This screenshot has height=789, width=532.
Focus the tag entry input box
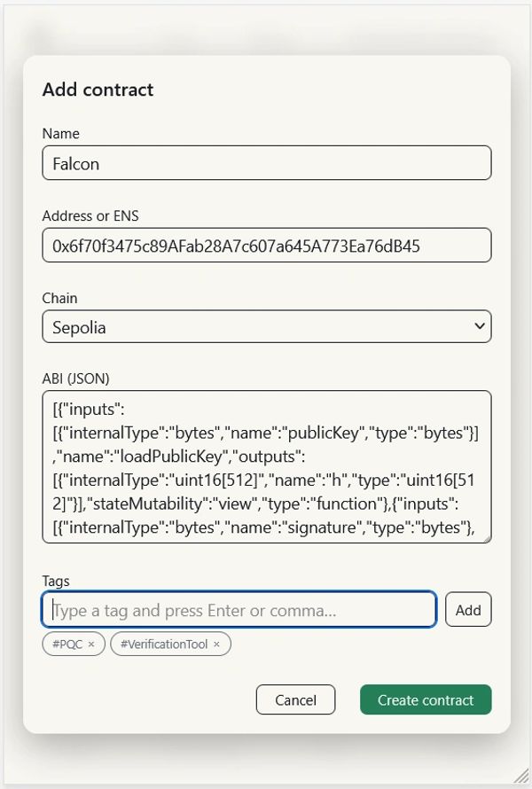(239, 610)
